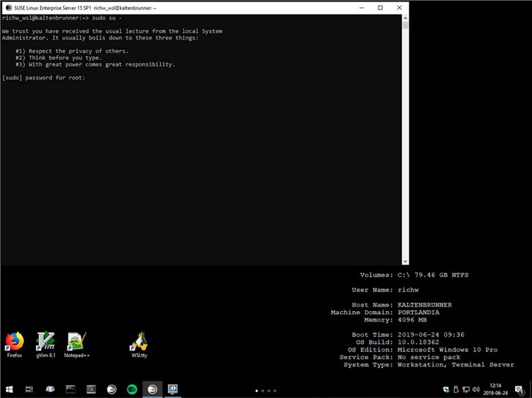Click the '#1) Respect the privacy of others.' line
The height and width of the screenshot is (398, 532).
pyautogui.click(x=72, y=51)
